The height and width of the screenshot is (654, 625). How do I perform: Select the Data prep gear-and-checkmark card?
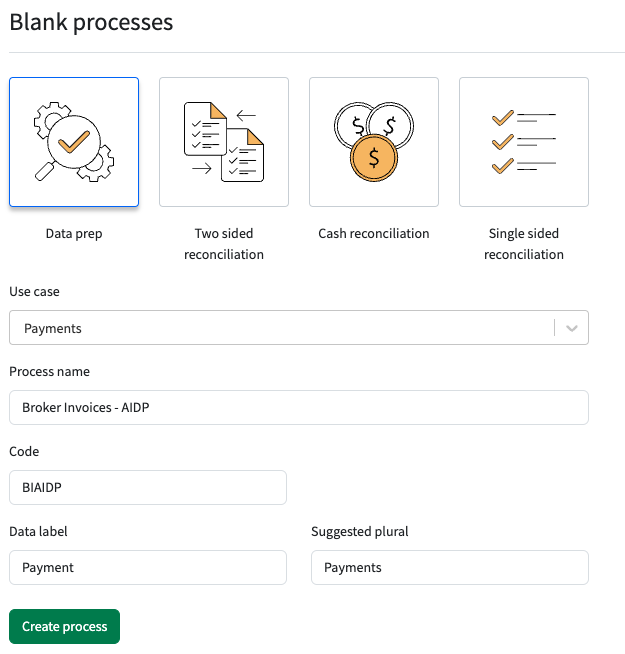(x=74, y=142)
